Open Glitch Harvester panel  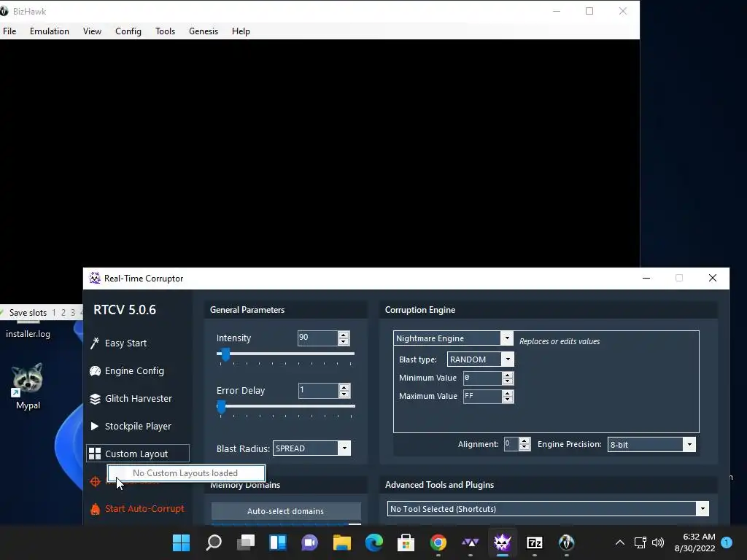[131, 398]
